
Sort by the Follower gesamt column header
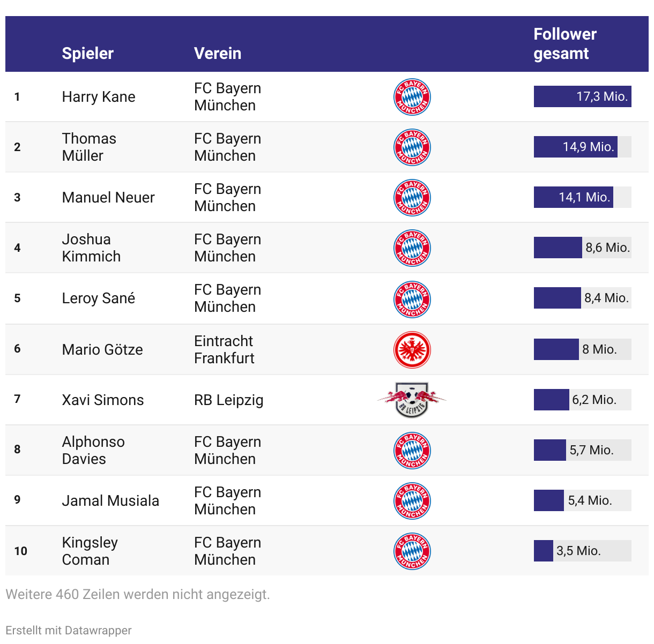pyautogui.click(x=565, y=44)
